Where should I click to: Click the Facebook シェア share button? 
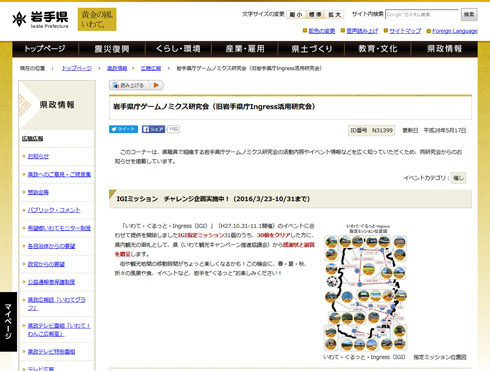(153, 129)
